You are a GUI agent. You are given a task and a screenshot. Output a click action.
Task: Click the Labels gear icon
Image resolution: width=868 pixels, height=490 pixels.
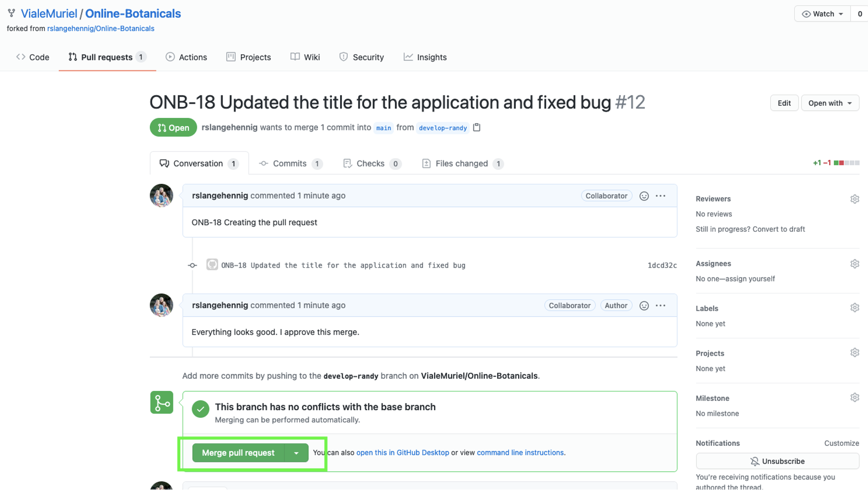pyautogui.click(x=855, y=308)
